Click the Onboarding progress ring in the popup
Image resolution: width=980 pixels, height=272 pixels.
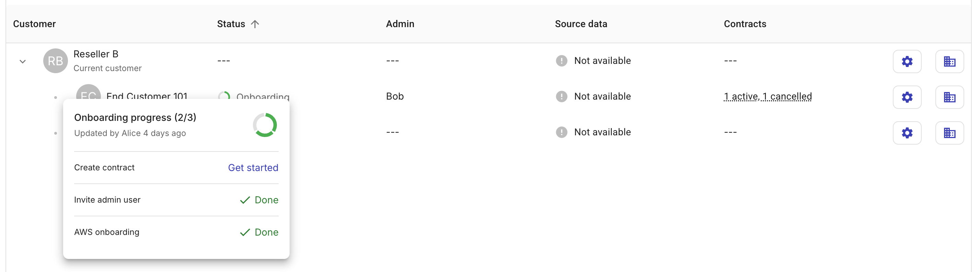(265, 125)
